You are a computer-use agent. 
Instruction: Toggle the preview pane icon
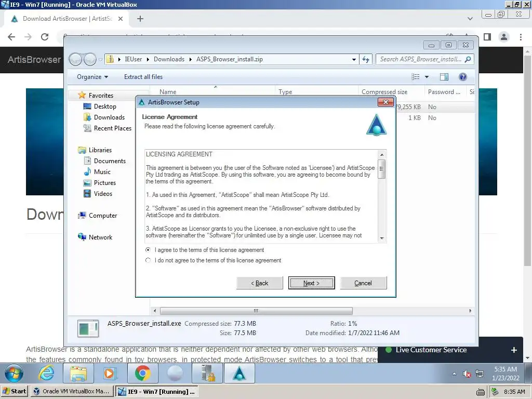[x=444, y=77]
